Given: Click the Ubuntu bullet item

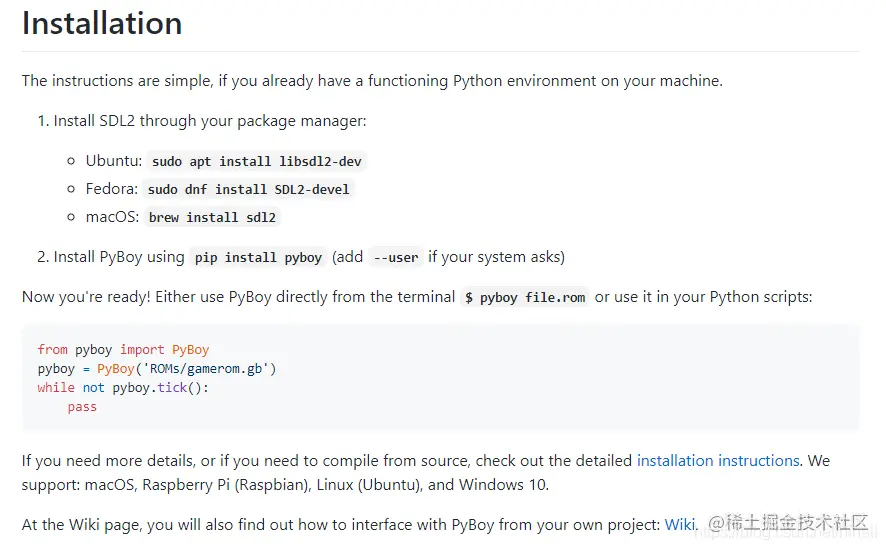Looking at the screenshot, I should tap(114, 161).
